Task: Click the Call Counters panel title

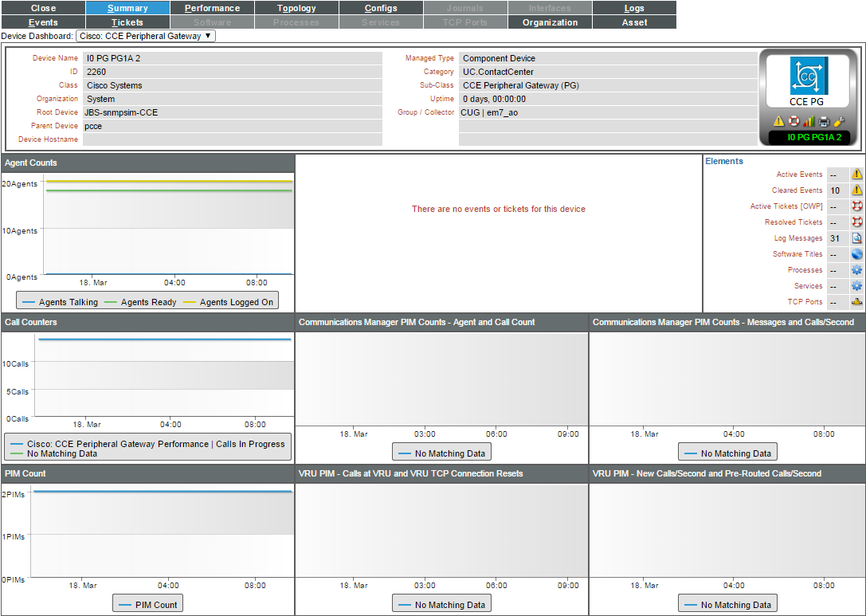Action: 31,322
